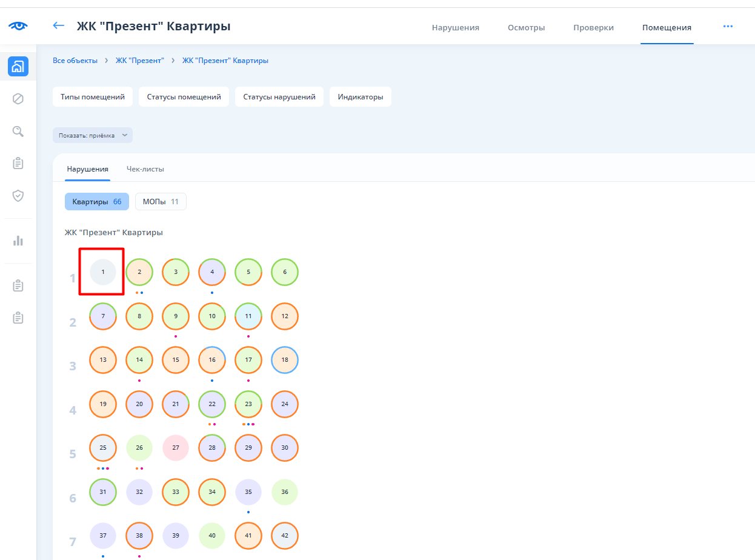Screen dimensions: 755x560
Task: Select pink apartment circle 27
Action: pyautogui.click(x=176, y=448)
